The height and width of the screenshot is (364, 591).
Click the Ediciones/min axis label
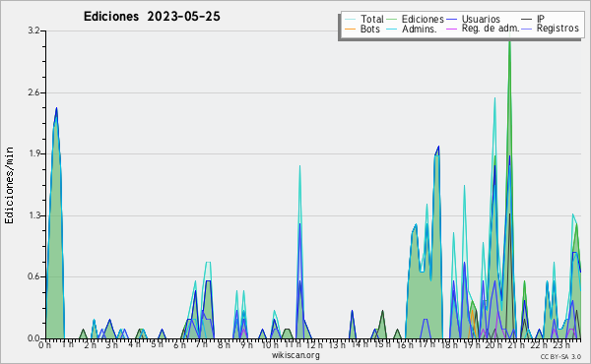click(x=9, y=186)
